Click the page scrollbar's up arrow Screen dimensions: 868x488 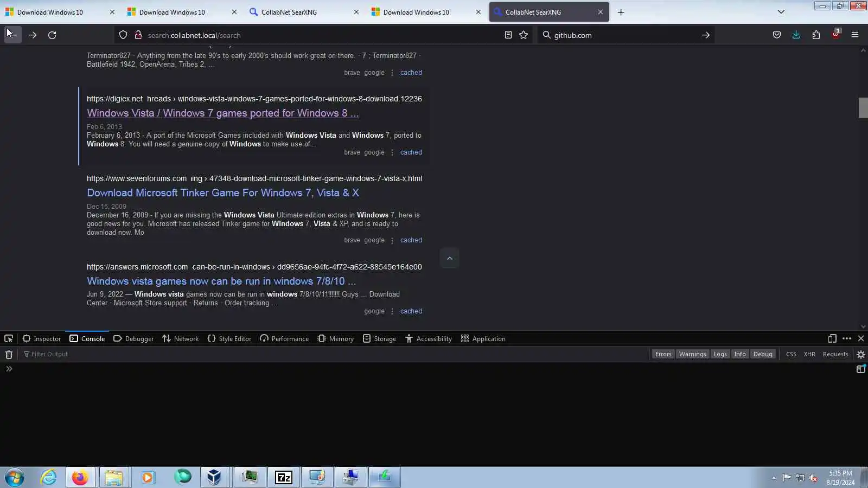[x=863, y=50]
